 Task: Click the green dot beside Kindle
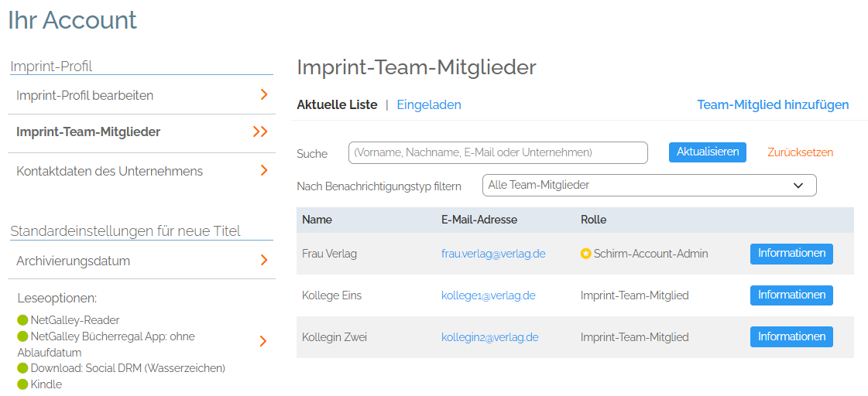(22, 384)
